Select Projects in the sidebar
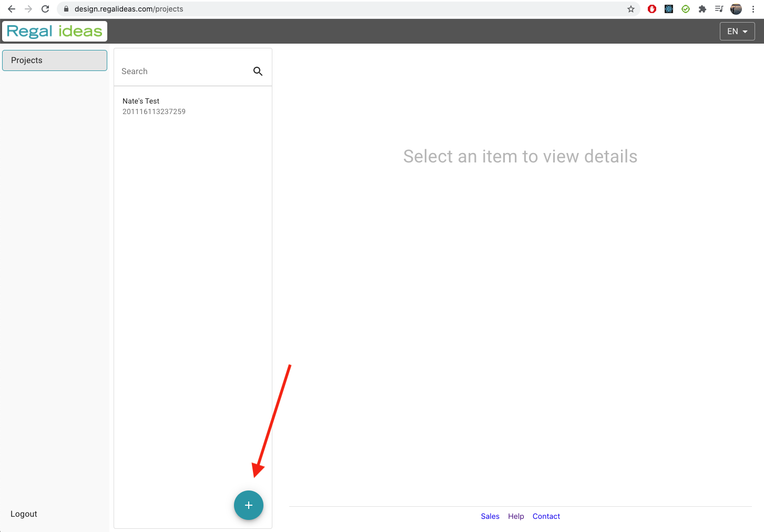Image resolution: width=764 pixels, height=532 pixels. [x=55, y=60]
